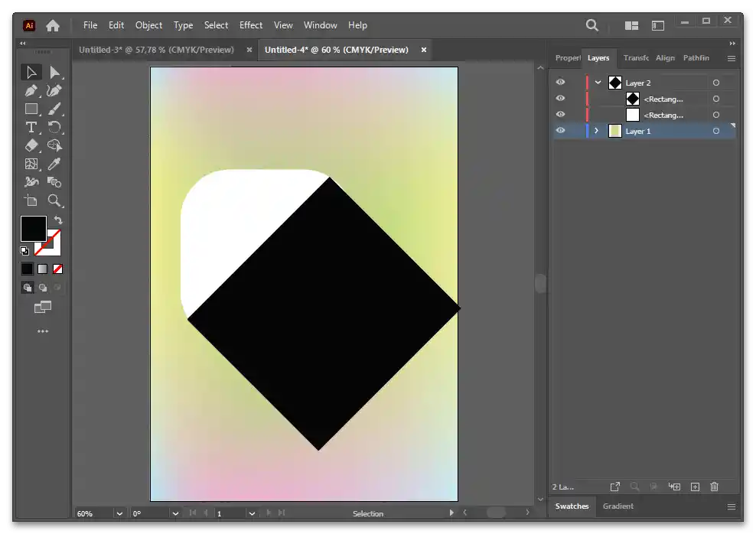Switch to the Gradient panel tab

coord(618,506)
